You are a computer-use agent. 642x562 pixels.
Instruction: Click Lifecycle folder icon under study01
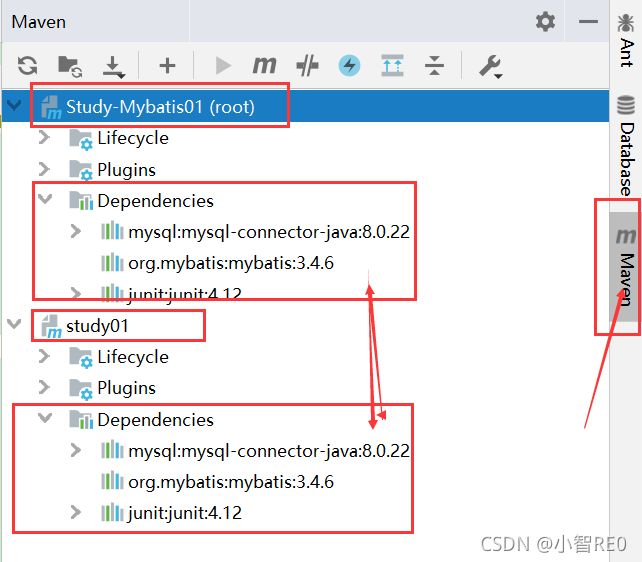pos(81,358)
